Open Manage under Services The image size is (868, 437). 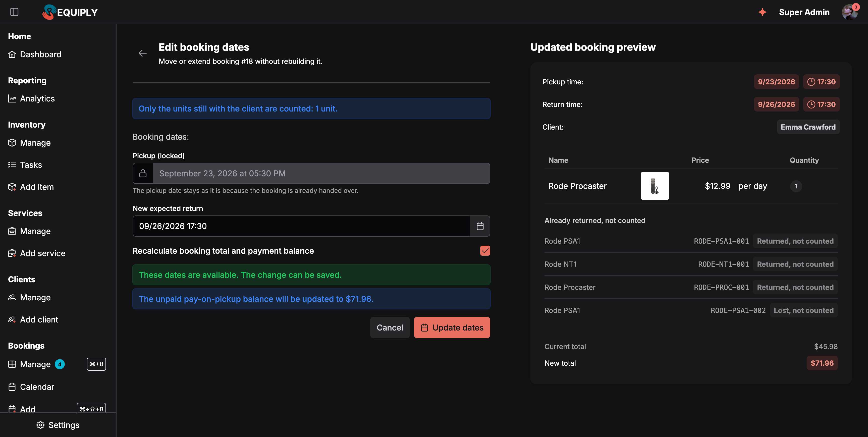tap(29, 231)
